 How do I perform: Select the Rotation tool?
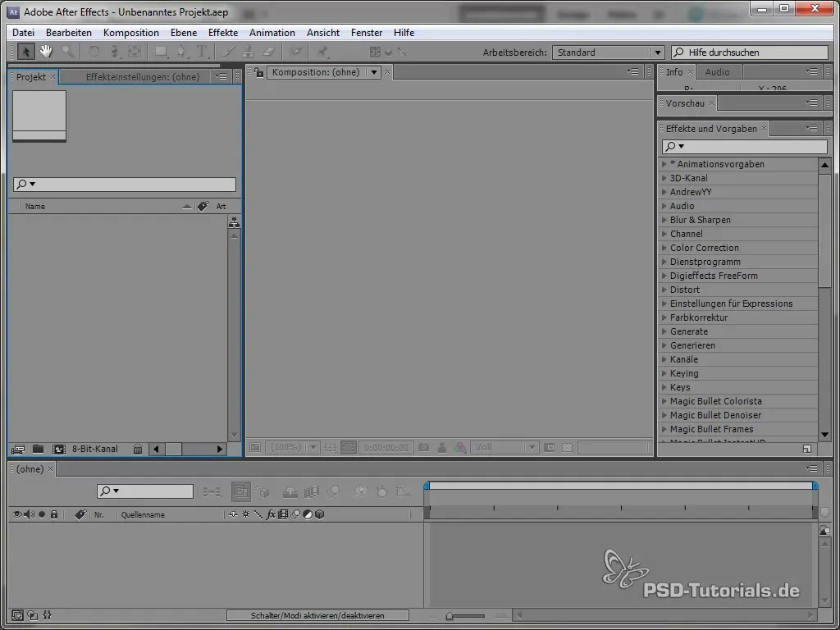(94, 52)
